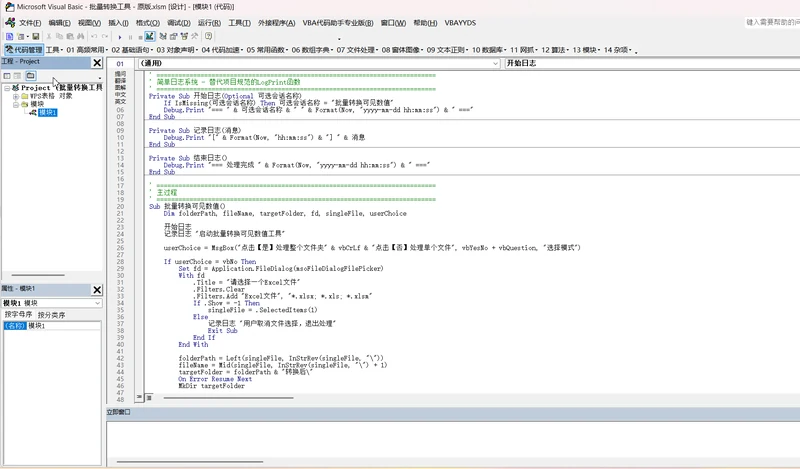The height and width of the screenshot is (469, 800).
Task: Run the macro with the play icon
Action: pyautogui.click(x=120, y=37)
